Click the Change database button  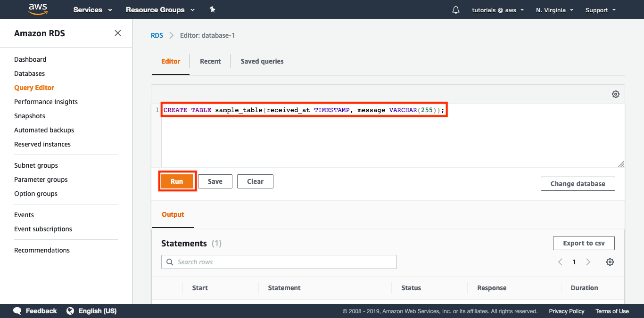pos(578,183)
